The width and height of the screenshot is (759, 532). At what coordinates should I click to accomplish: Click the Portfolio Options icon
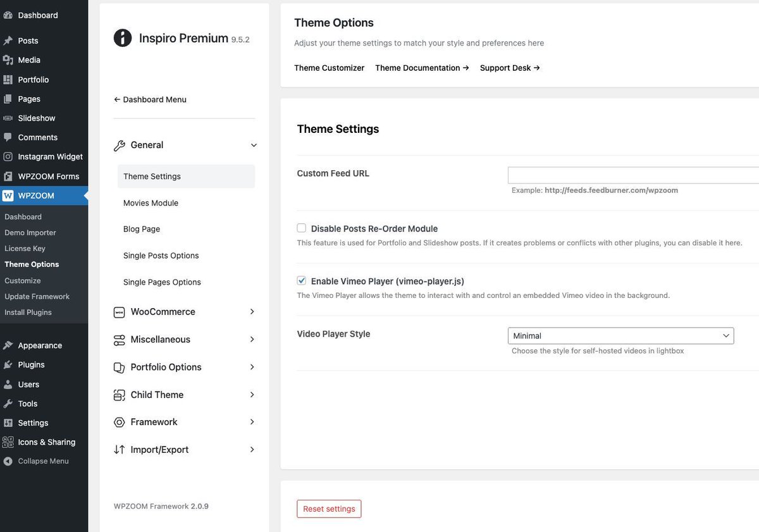[x=119, y=368]
